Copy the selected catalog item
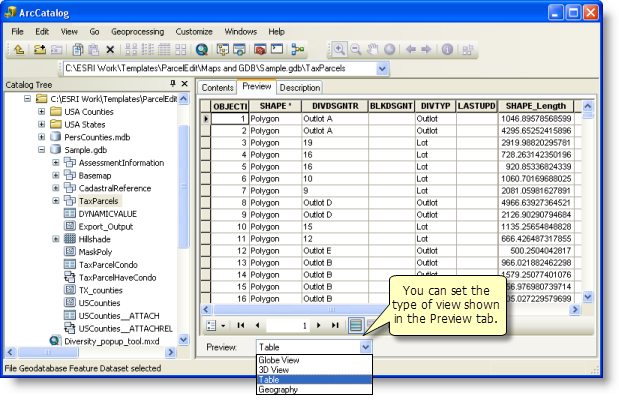 pyautogui.click(x=78, y=50)
